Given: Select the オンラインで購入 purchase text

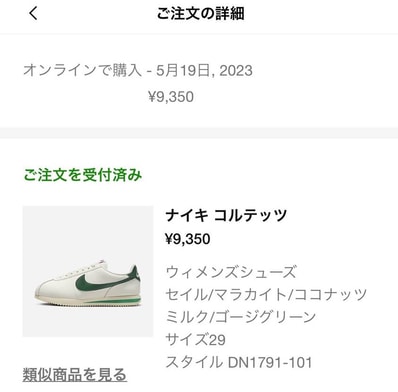Looking at the screenshot, I should click(x=83, y=70).
